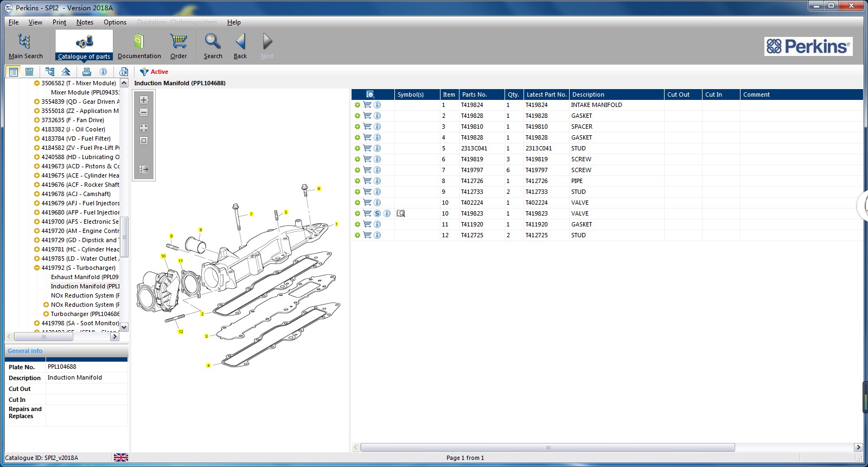
Task: Click the horizontal scrollbar under the parts table
Action: 548,447
